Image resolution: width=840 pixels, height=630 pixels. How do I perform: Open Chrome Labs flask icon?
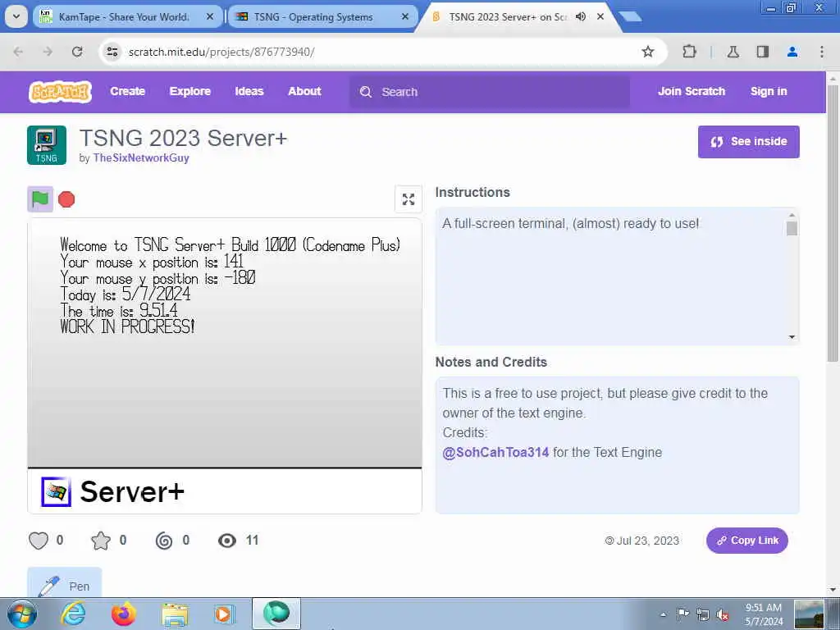tap(733, 52)
